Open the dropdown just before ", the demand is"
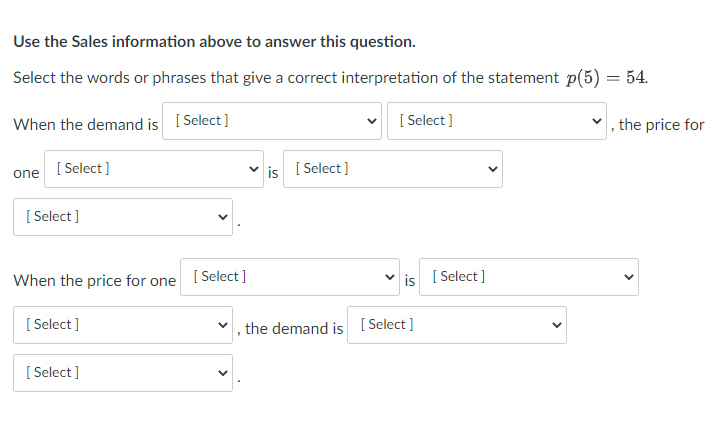Viewport: 724px width, 421px height. pyautogui.click(x=123, y=325)
